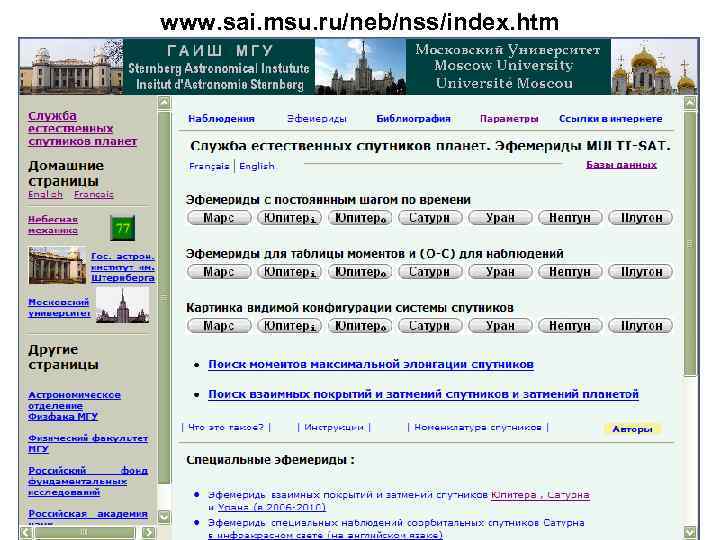Screen dimensions: 720x540
Task: Click the Moscow University tower thumbnail in sidebar
Action: [x=123, y=306]
